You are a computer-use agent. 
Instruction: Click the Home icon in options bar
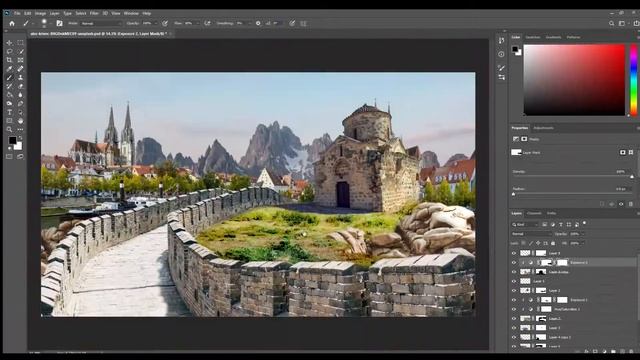12,24
